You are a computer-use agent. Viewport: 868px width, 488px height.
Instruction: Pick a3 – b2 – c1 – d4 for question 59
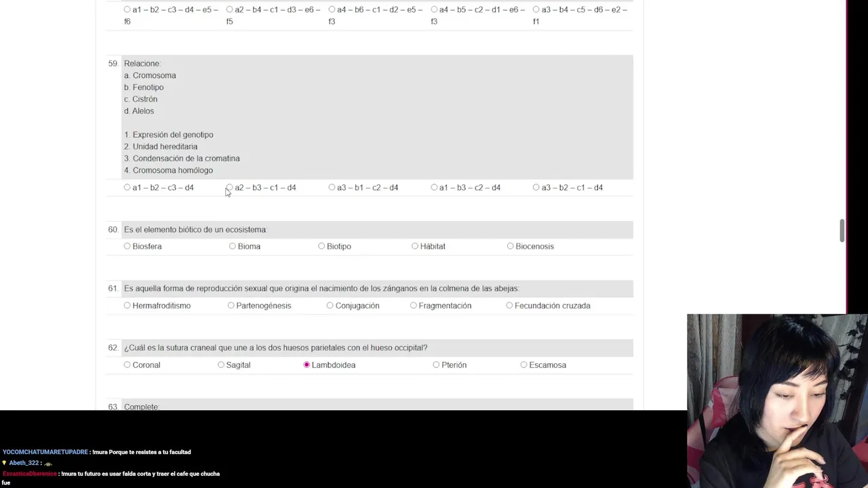[x=536, y=188]
